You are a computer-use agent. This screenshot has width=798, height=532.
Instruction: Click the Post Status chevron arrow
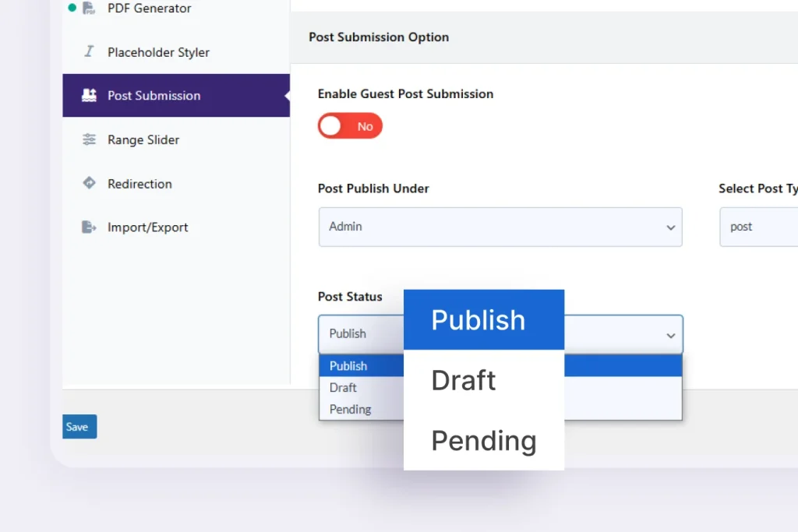pyautogui.click(x=671, y=335)
